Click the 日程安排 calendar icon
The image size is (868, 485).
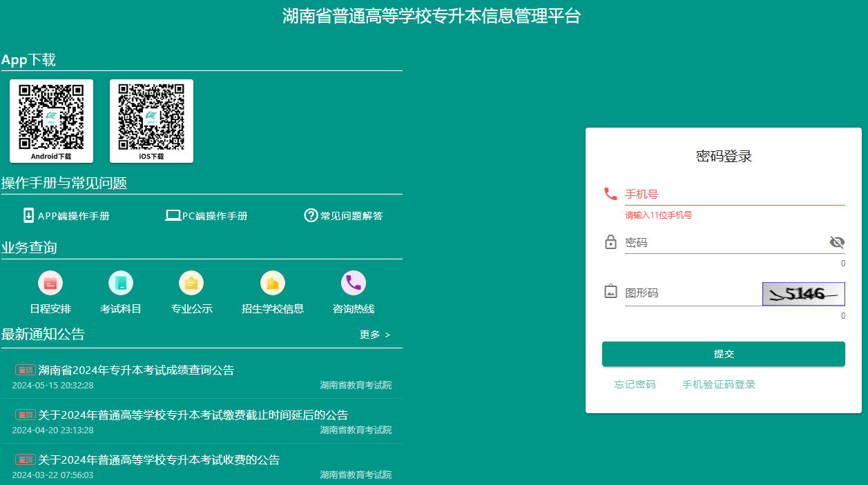click(50, 283)
